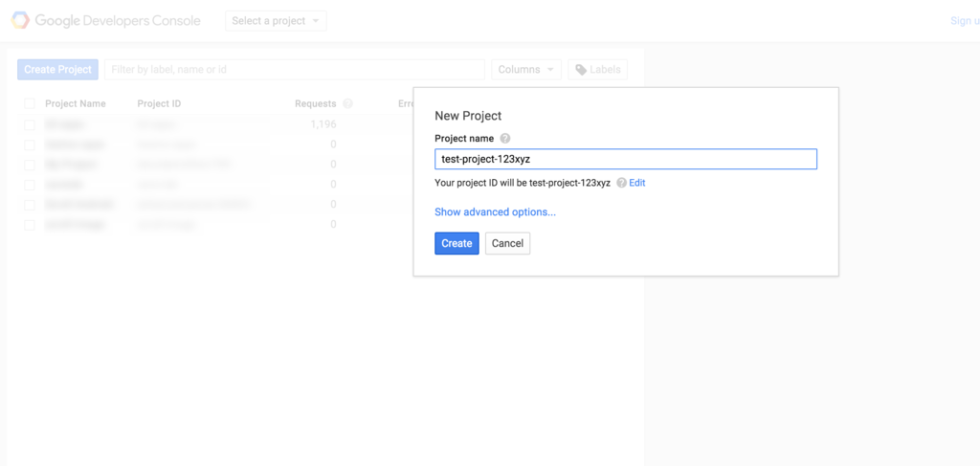
Task: Open the Columns dropdown
Action: 526,69
